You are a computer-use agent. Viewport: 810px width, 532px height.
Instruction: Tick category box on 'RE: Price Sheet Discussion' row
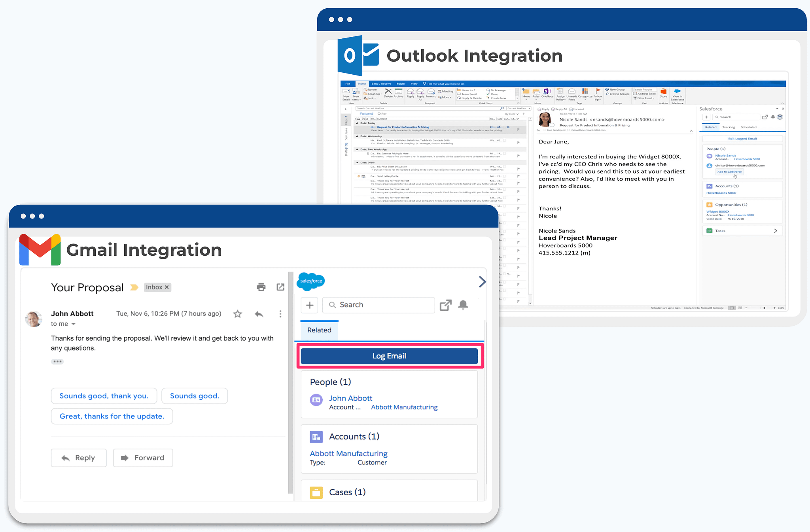pos(504,166)
